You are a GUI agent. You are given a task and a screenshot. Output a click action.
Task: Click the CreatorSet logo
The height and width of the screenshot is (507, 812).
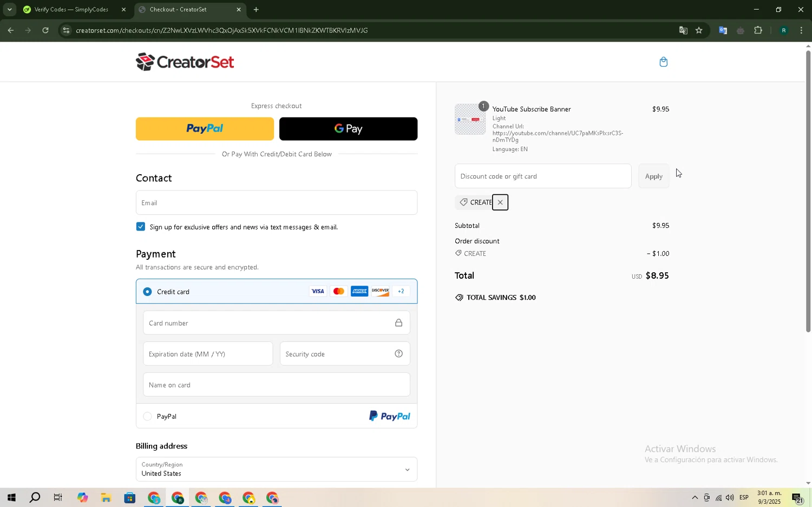pyautogui.click(x=185, y=62)
